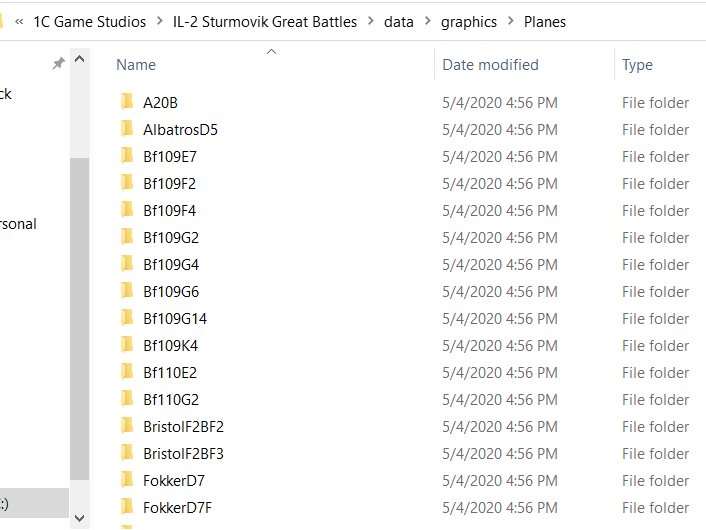The image size is (706, 530).
Task: Select the Bf109G14 folder name
Action: (175, 319)
